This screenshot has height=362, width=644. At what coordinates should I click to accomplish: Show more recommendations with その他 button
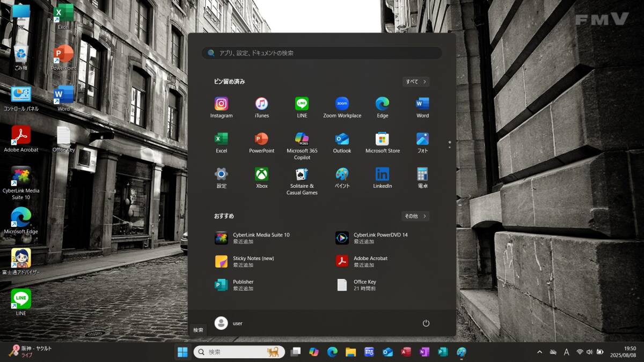click(415, 216)
